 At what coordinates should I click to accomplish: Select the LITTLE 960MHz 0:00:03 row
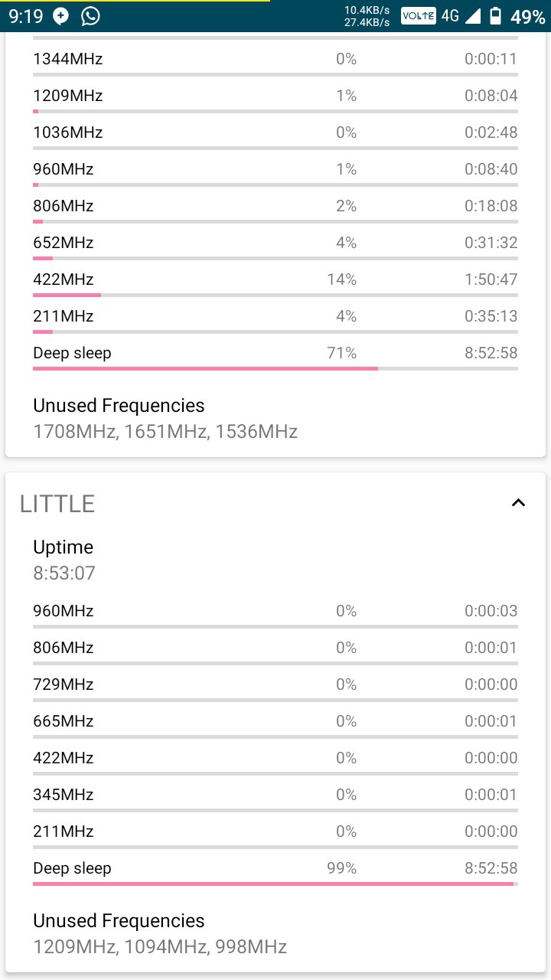click(x=275, y=615)
